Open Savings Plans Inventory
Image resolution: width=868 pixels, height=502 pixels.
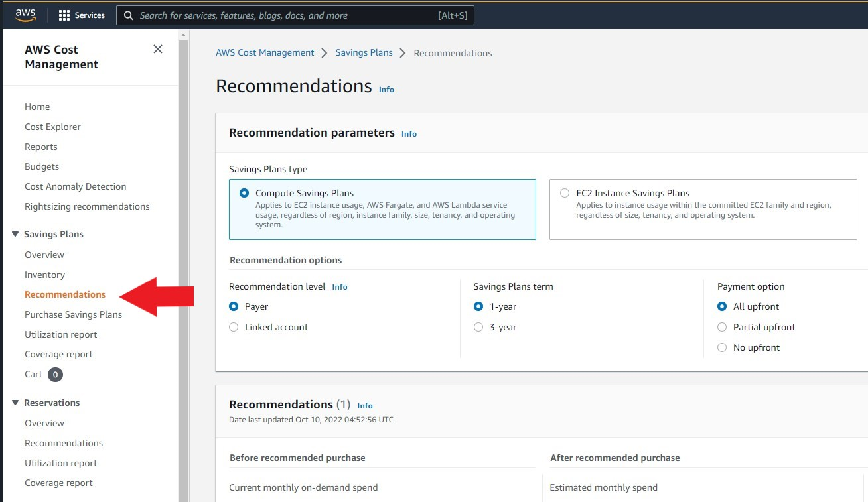coord(44,275)
